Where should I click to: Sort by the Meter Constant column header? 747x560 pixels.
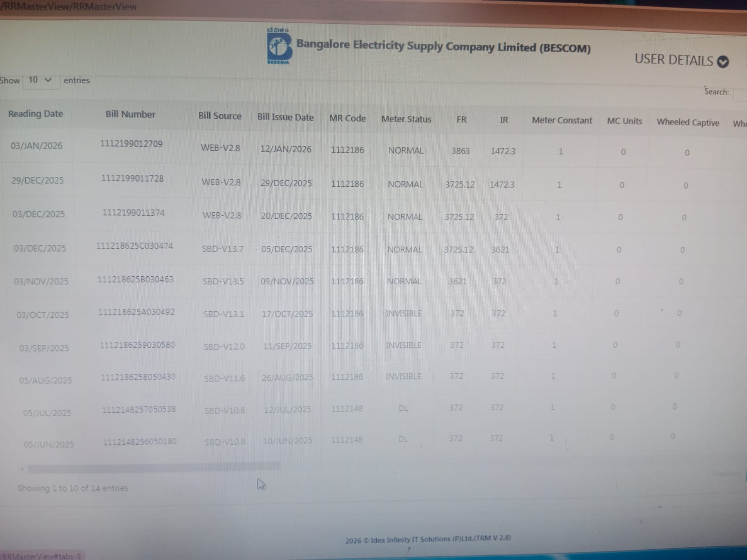[x=562, y=120]
